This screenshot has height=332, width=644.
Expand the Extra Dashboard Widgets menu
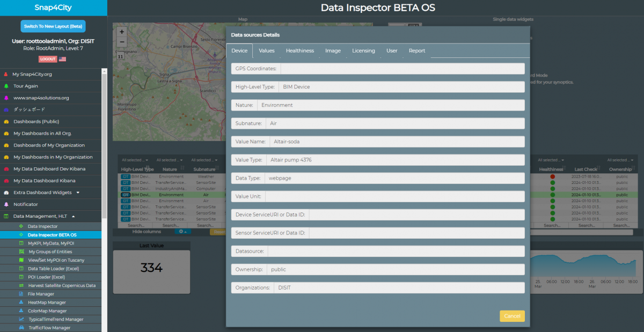click(x=77, y=193)
